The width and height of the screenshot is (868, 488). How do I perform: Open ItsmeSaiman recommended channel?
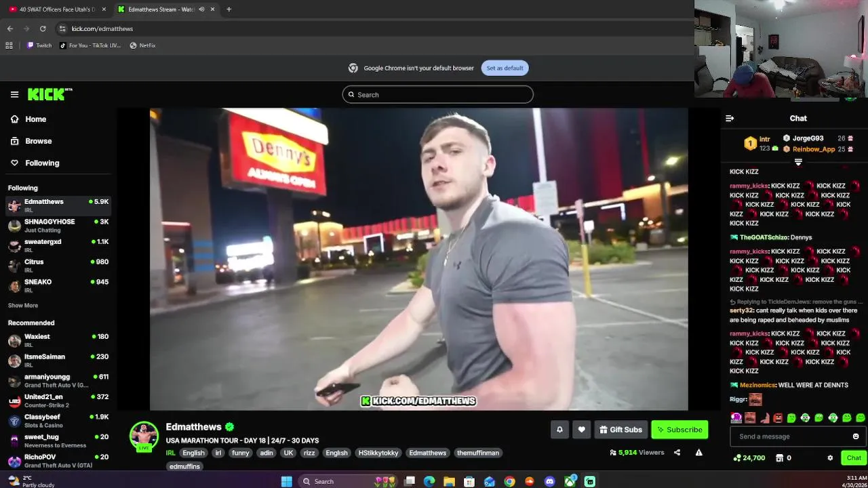(58, 360)
